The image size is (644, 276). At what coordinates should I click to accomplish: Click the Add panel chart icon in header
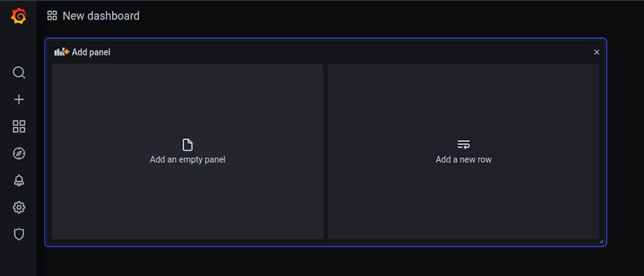(61, 52)
